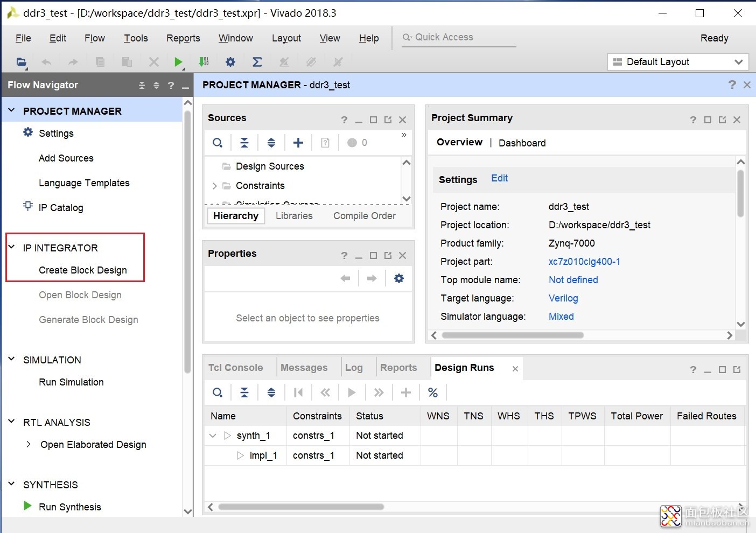Select the impl_1 run row
756x533 pixels.
pyautogui.click(x=263, y=455)
